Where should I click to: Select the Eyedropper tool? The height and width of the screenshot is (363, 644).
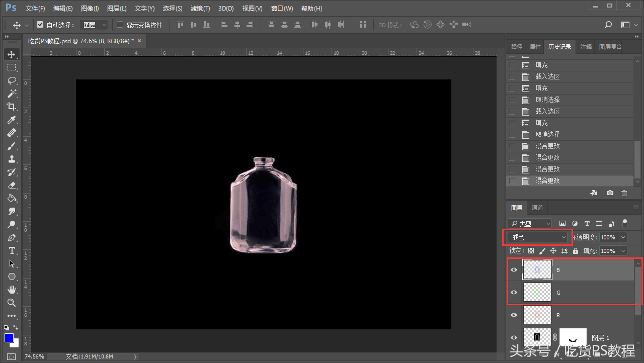[x=12, y=120]
